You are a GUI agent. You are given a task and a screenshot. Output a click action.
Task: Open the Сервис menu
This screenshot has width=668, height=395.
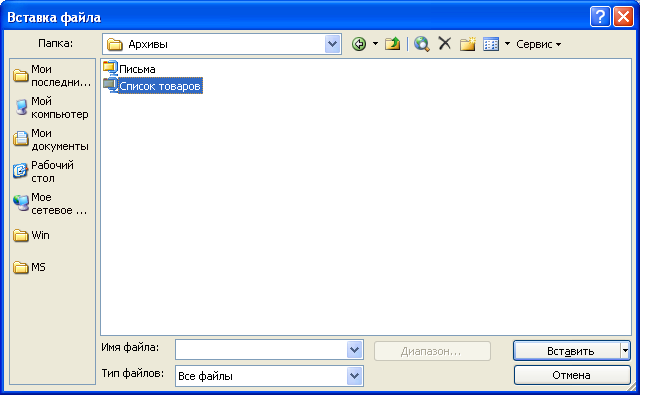pyautogui.click(x=538, y=44)
